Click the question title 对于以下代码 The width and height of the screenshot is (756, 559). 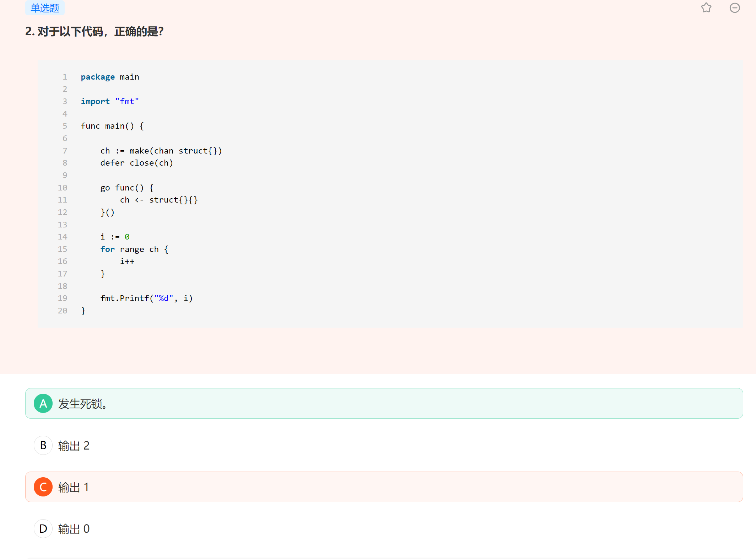click(x=94, y=32)
